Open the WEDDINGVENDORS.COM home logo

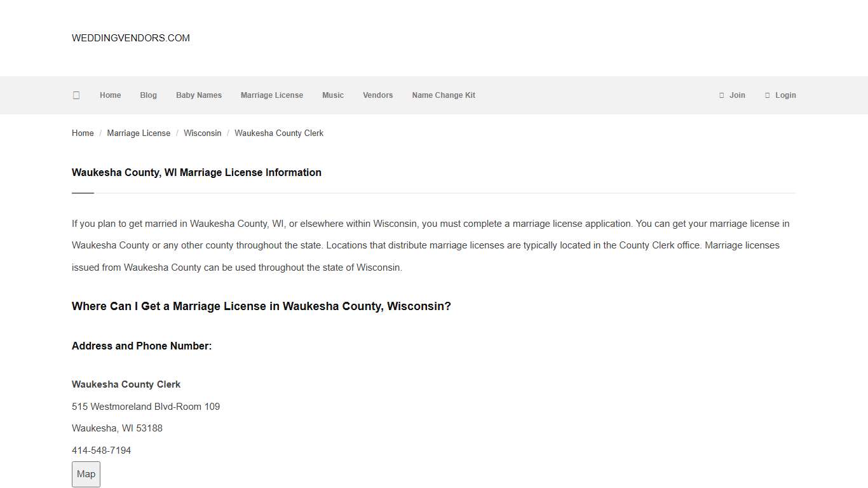coord(130,38)
